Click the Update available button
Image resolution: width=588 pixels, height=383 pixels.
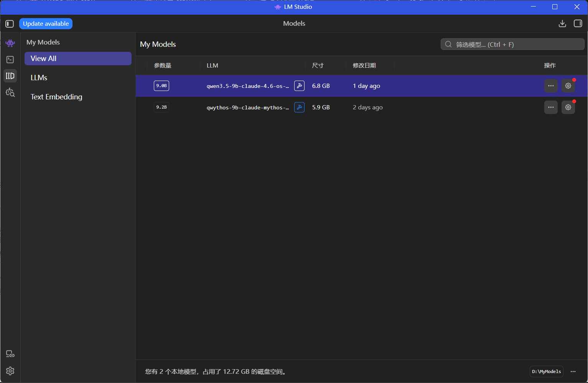pos(46,24)
